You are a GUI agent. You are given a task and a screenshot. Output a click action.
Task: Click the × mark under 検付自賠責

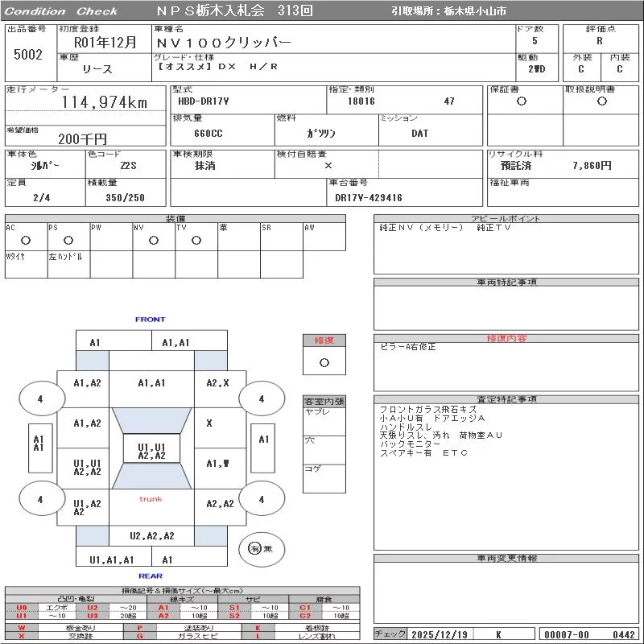[x=328, y=166]
